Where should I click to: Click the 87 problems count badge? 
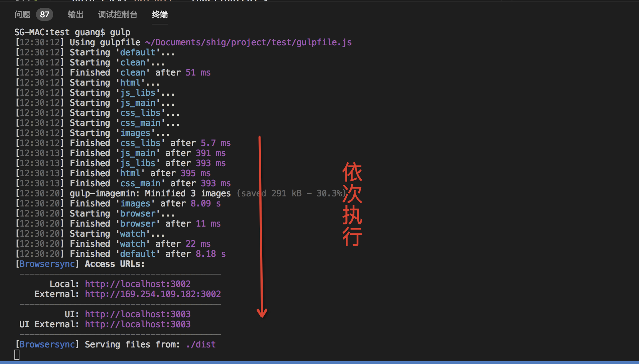pos(45,14)
